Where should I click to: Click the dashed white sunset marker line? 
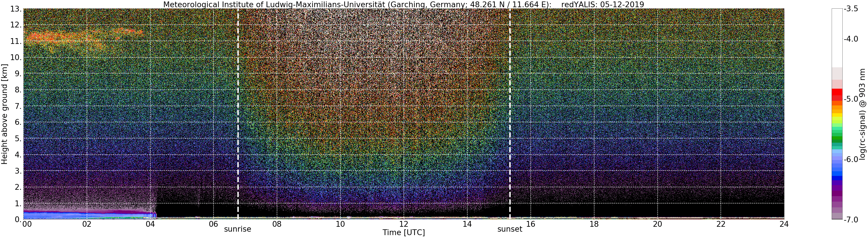pyautogui.click(x=510, y=114)
